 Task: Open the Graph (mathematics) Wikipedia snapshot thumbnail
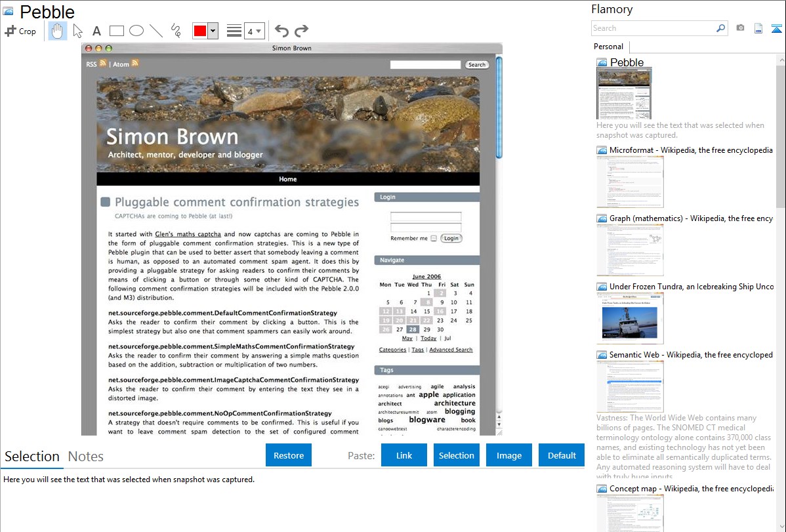coord(630,250)
